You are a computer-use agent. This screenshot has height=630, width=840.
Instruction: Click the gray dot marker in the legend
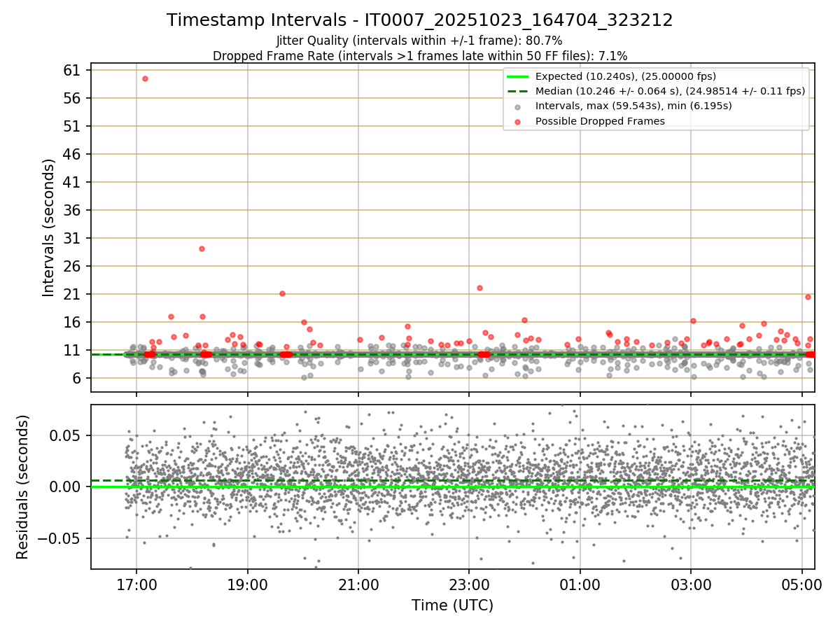(518, 107)
